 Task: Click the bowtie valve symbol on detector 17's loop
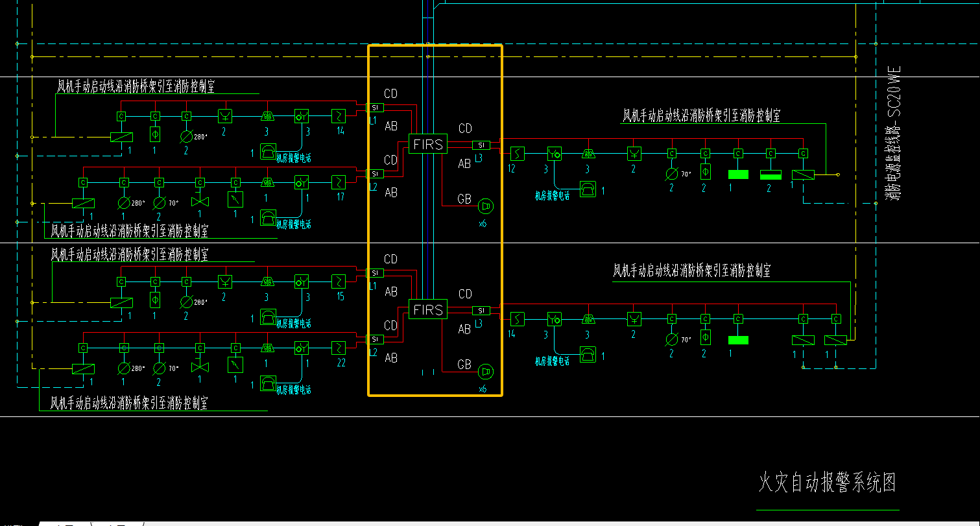pos(200,202)
